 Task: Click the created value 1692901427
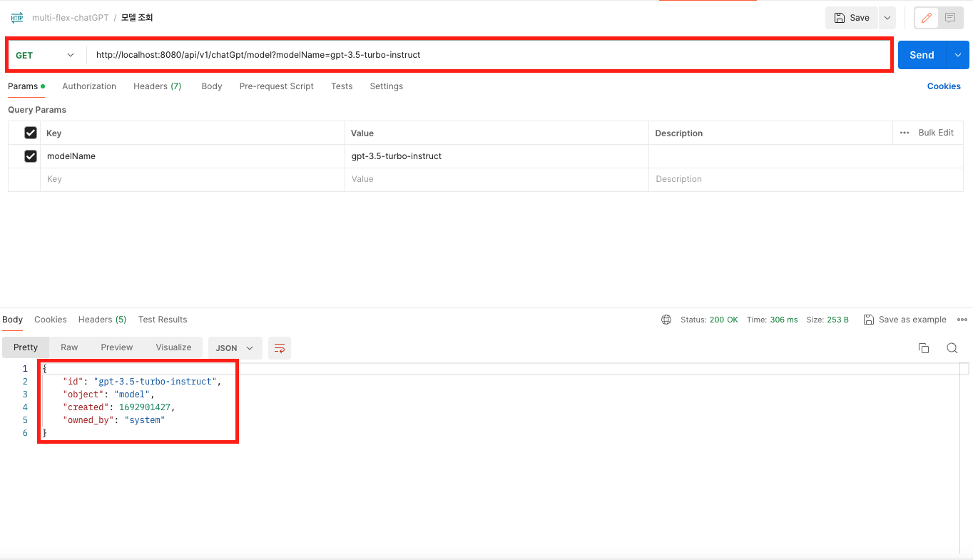[x=145, y=407]
